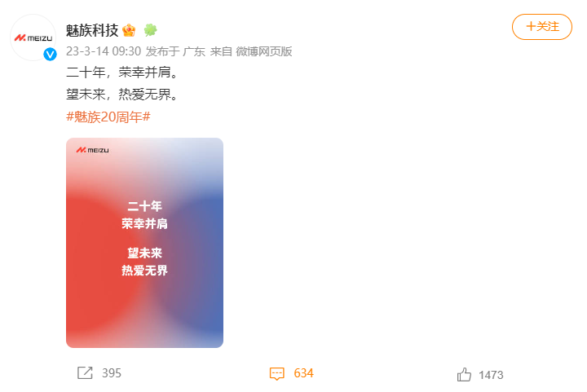This screenshot has width=587, height=392.
Task: Open the Meizu profile avatar
Action: [x=33, y=37]
